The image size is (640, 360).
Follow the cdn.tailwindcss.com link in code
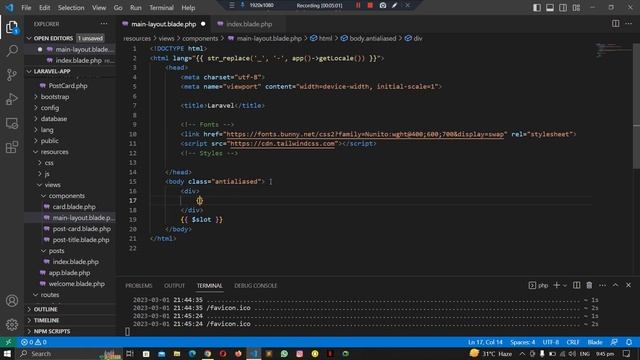282,143
